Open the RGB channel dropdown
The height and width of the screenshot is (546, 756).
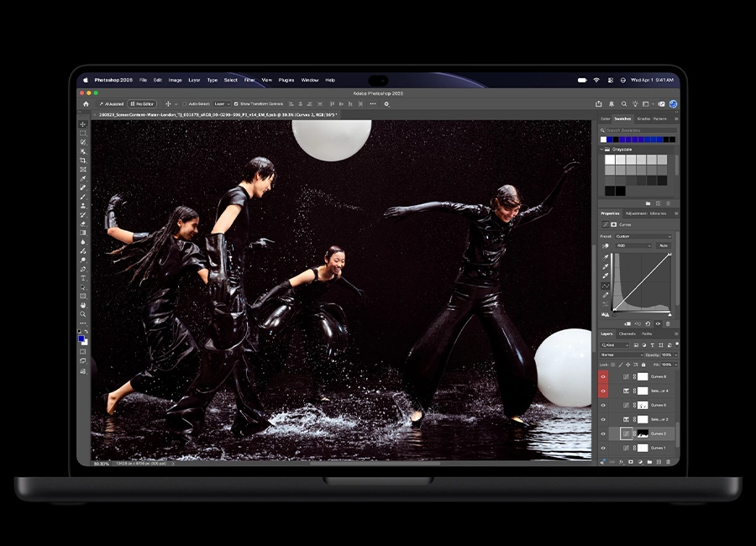point(633,246)
